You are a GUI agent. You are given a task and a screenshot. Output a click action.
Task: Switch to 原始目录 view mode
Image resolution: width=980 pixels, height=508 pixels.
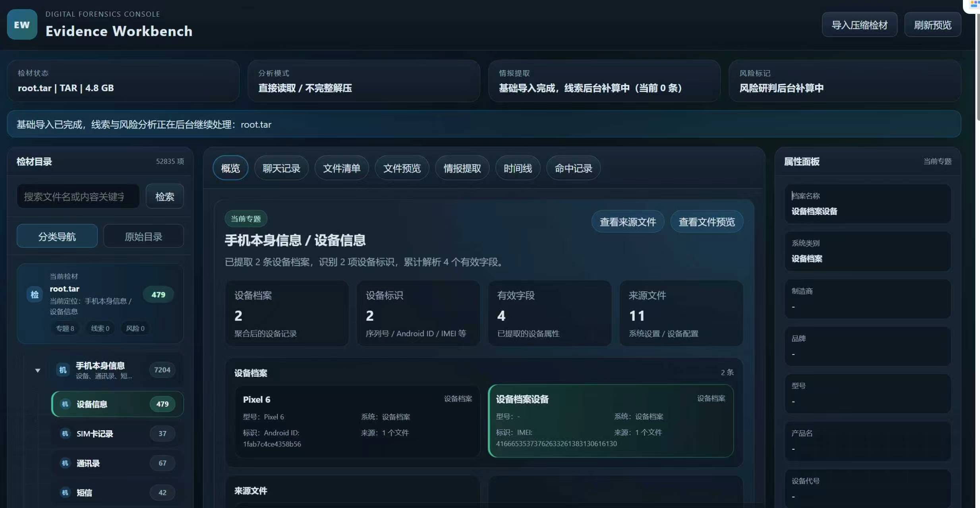[143, 237]
